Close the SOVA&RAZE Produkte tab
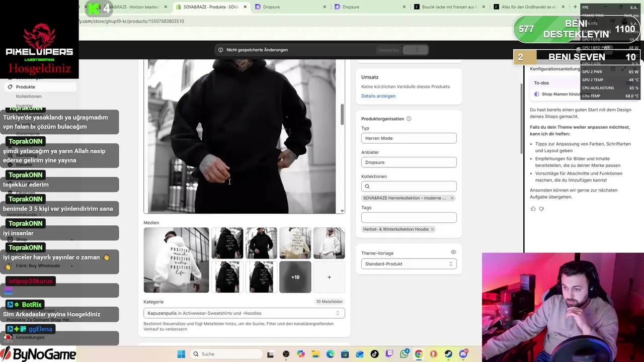 point(245,7)
